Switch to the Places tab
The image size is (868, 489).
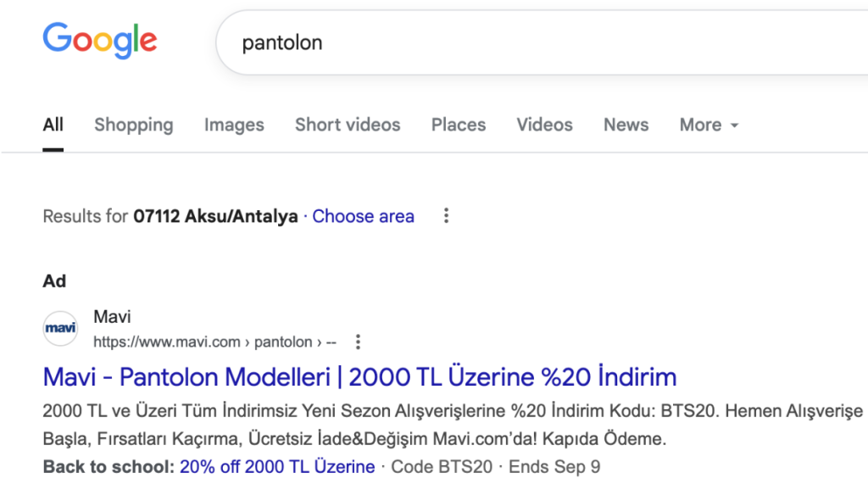point(459,125)
